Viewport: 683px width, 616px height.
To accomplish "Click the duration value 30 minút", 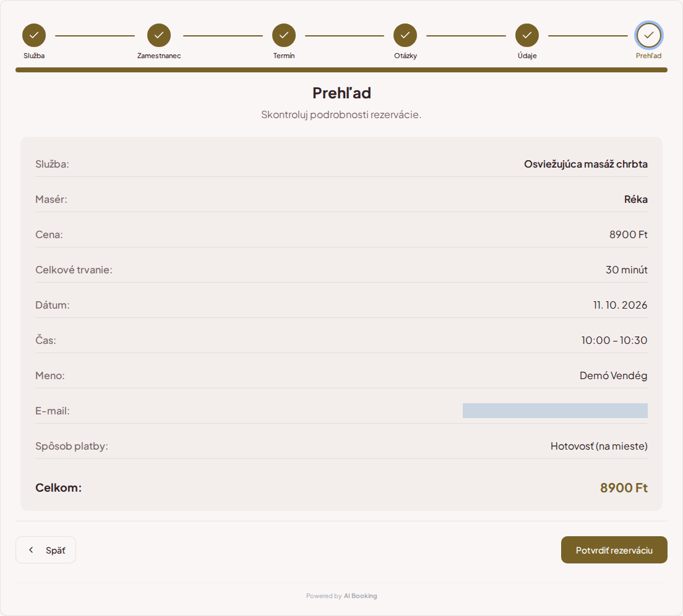I will (x=626, y=270).
